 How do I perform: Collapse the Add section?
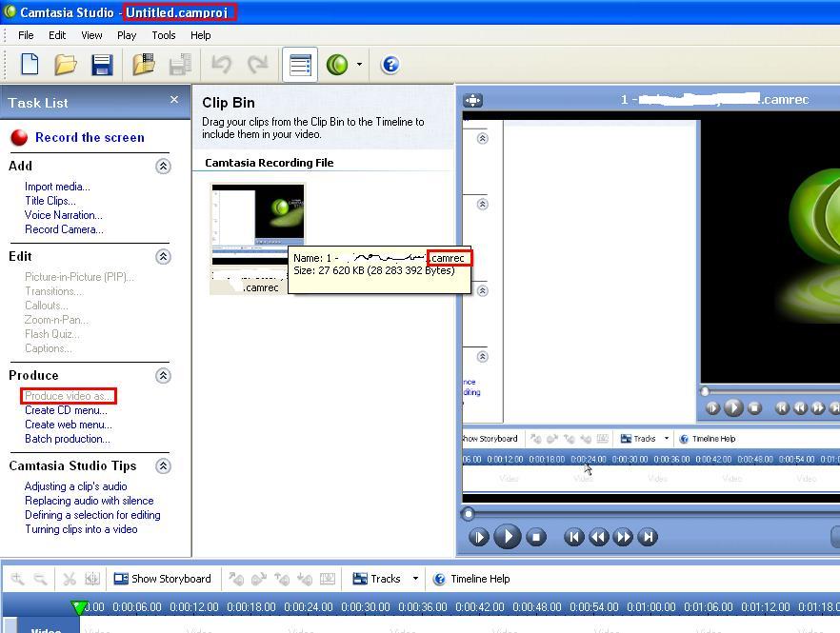point(164,166)
